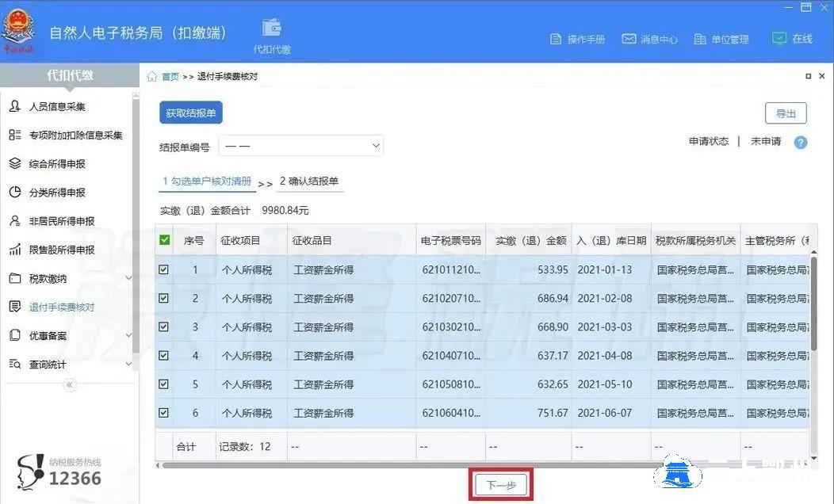Open the 结报单编号 dropdown
This screenshot has width=834, height=504.
point(301,146)
